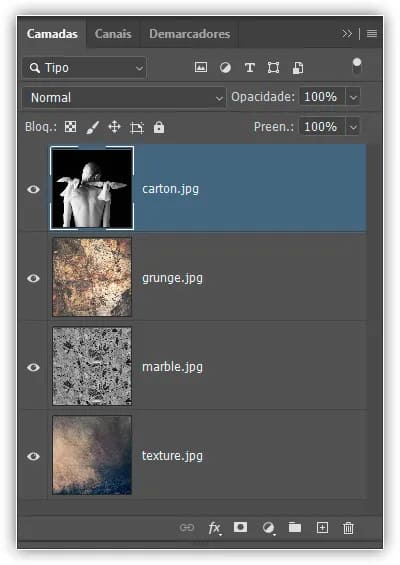The width and height of the screenshot is (400, 565).
Task: Create a new group folder
Action: click(x=295, y=528)
